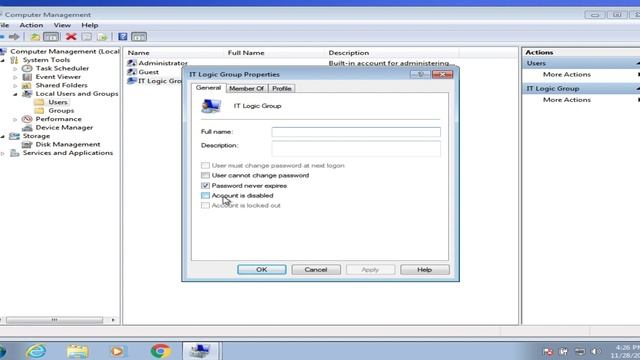This screenshot has height=360, width=640.
Task: Click the dialog Help button
Action: (x=424, y=269)
